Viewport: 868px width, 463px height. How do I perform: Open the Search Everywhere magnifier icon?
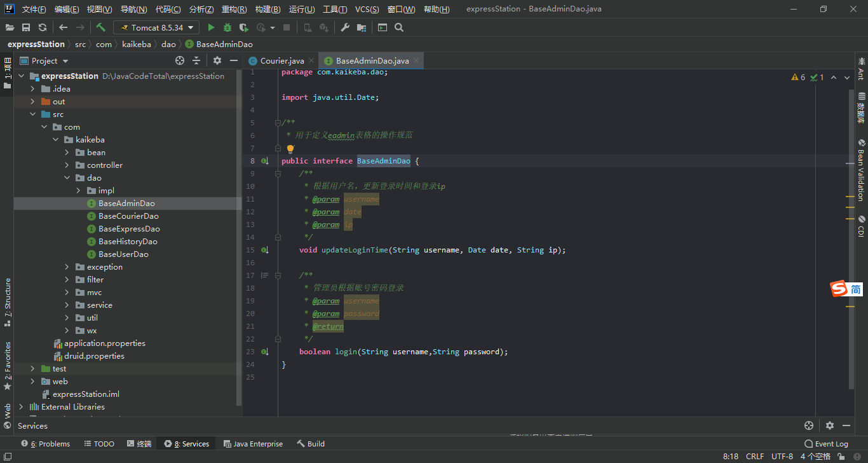399,27
